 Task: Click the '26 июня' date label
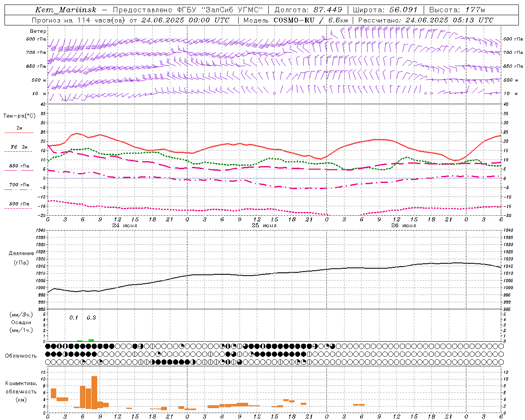coord(403,226)
